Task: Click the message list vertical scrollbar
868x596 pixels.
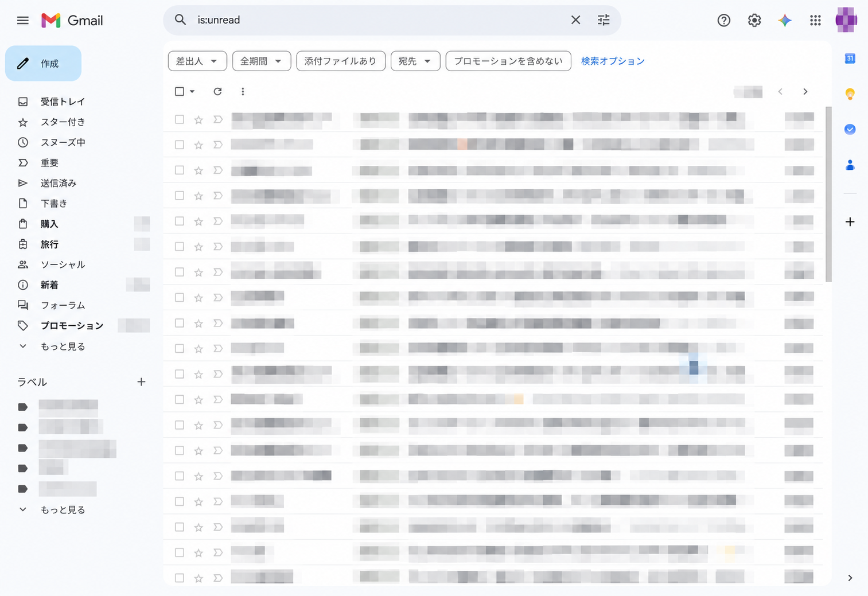Action: [828, 194]
